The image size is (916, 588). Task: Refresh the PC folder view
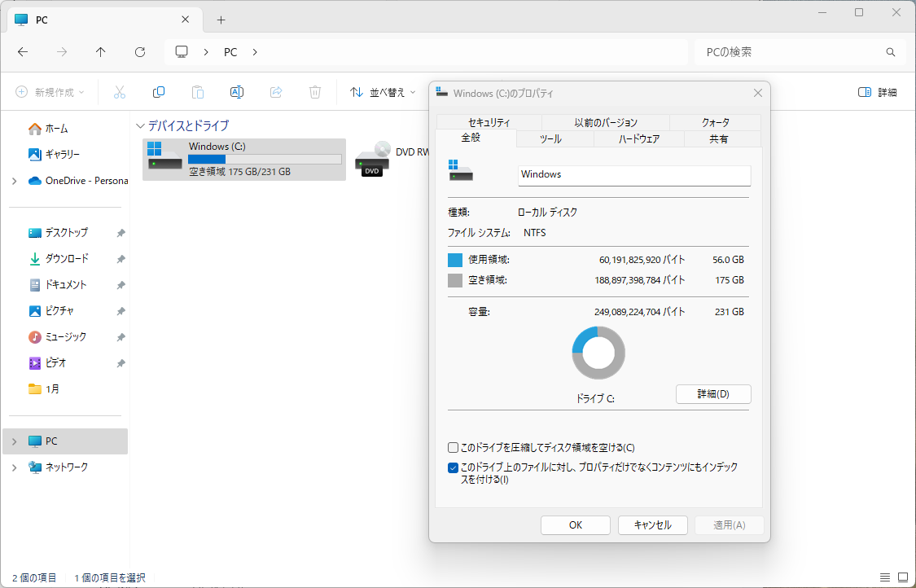click(139, 52)
